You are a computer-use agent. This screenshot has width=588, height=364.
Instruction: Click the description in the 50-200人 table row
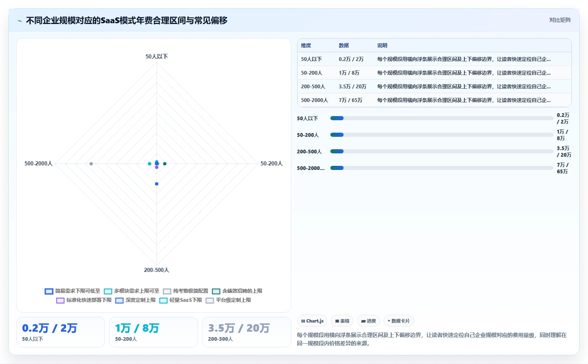pyautogui.click(x=464, y=73)
